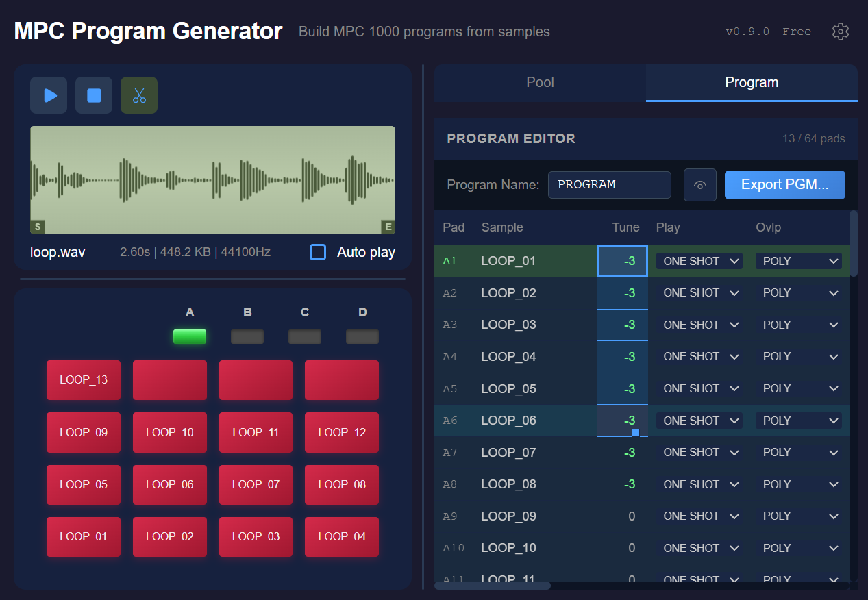Trigger the LOOP_13 pad
Viewport: 868px width, 600px height.
pos(83,380)
